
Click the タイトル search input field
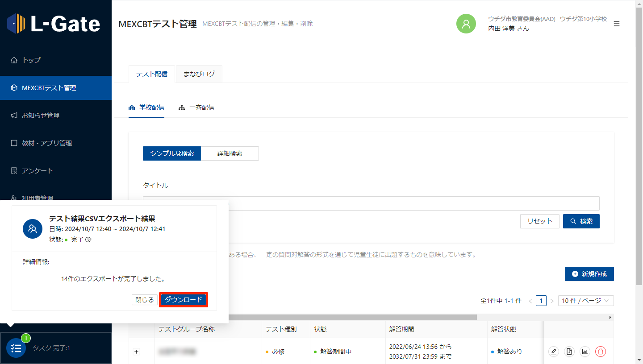[402, 203]
